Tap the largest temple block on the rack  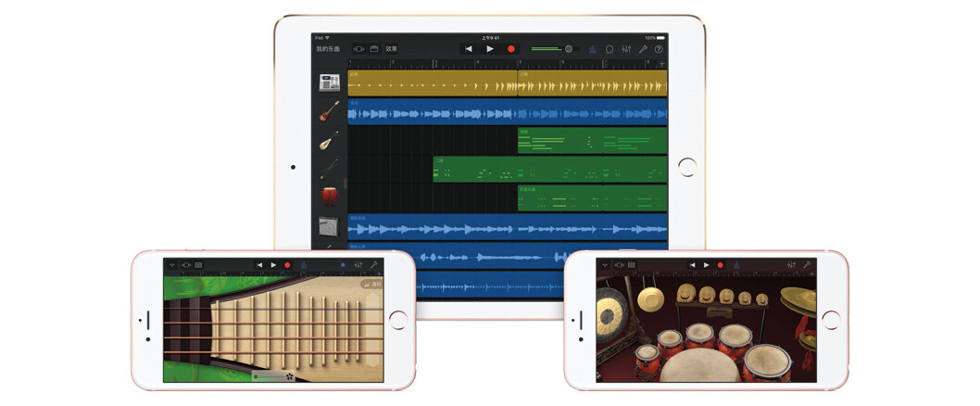[x=686, y=293]
